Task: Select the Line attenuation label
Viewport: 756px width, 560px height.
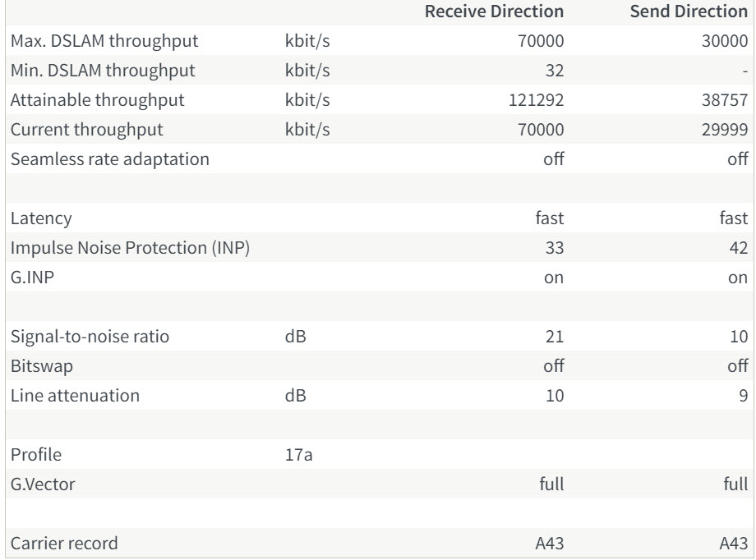Action: tap(75, 395)
